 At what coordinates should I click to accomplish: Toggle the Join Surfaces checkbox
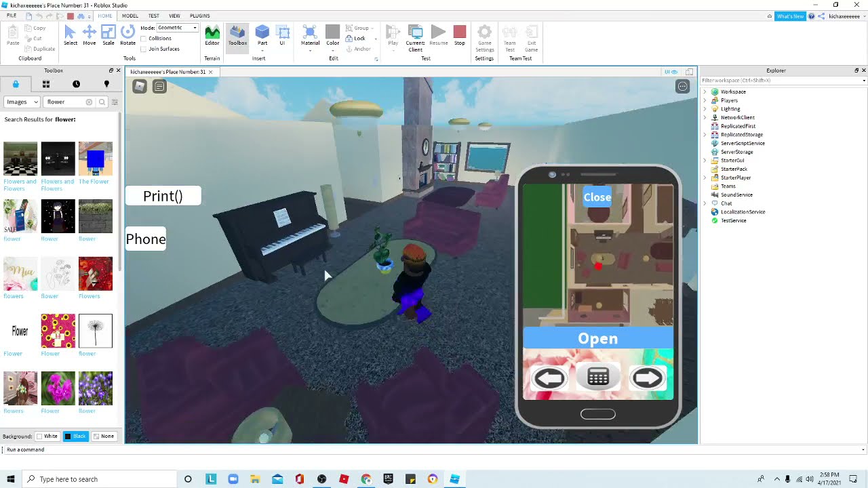point(144,49)
